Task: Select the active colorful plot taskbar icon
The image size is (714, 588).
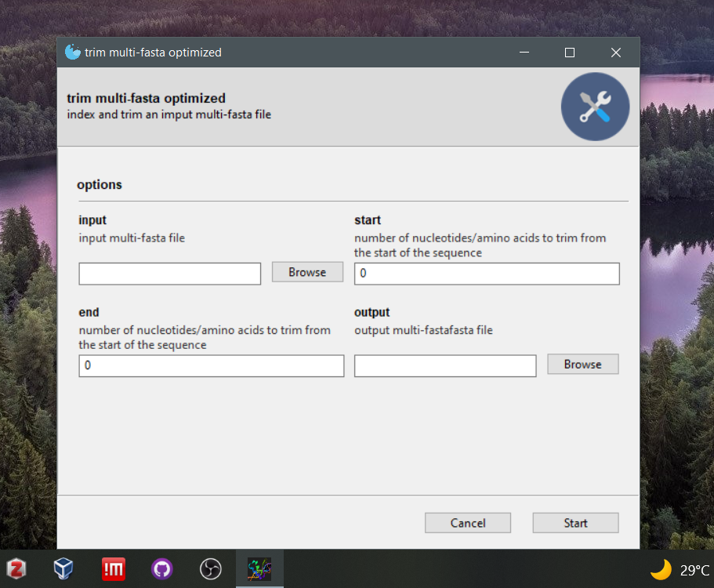Action: [x=259, y=568]
